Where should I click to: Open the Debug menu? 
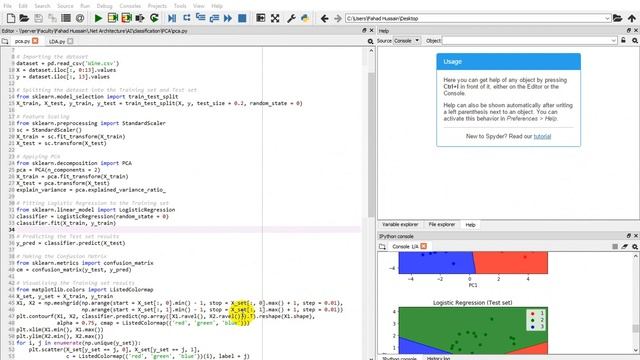point(104,6)
